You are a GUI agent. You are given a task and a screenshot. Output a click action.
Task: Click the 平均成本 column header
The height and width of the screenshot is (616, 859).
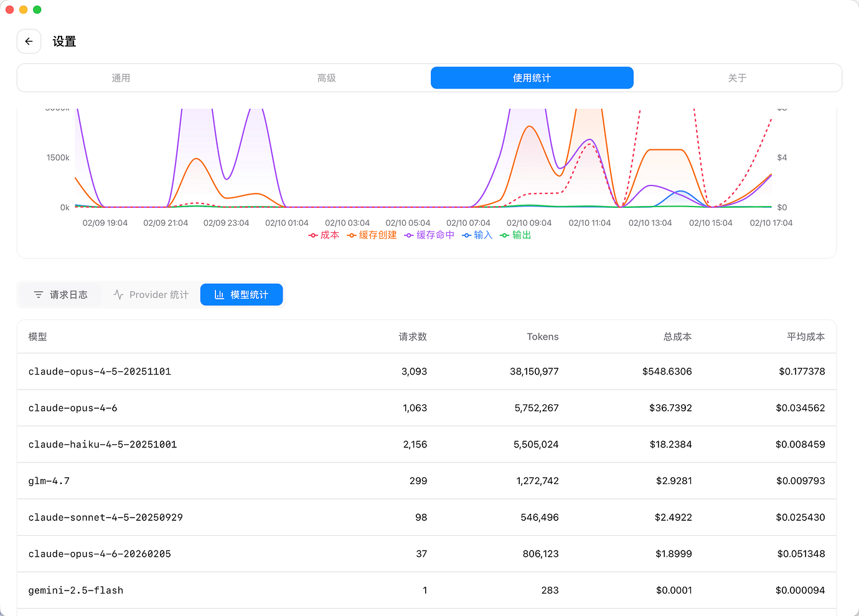[x=806, y=337]
